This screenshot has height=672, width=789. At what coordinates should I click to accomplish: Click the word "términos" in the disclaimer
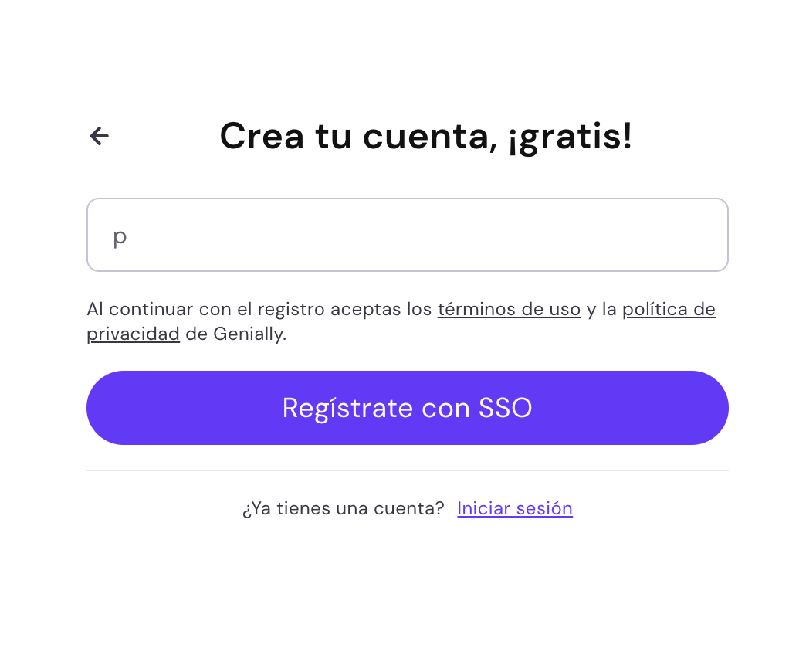coord(475,310)
